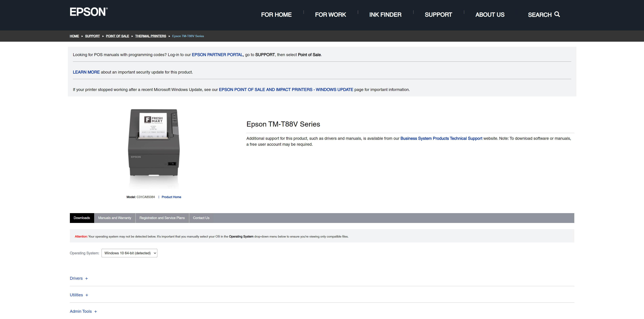
Task: Select the Downloads tab
Action: tap(82, 218)
